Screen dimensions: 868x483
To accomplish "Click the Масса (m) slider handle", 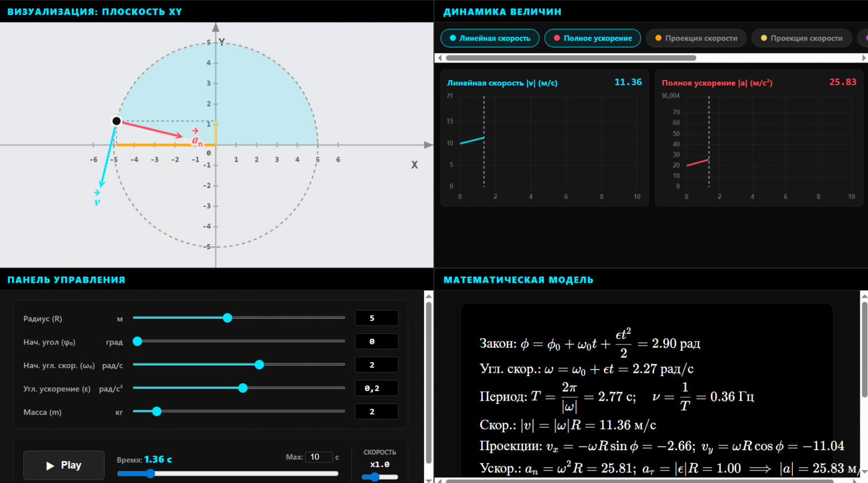I will tap(157, 411).
